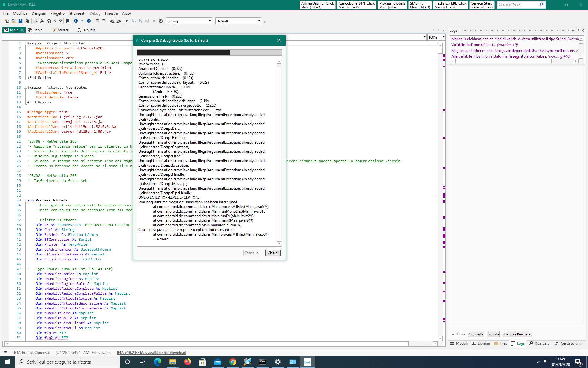
Task: Uncheck the Filtro checkbox in Logs
Action: (x=453, y=334)
